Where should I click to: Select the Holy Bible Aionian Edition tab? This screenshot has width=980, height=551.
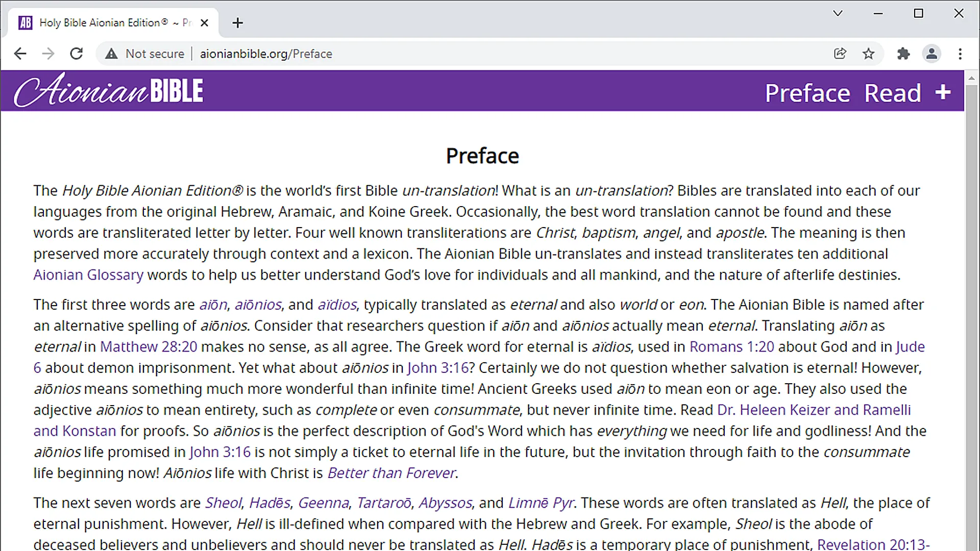point(113,23)
